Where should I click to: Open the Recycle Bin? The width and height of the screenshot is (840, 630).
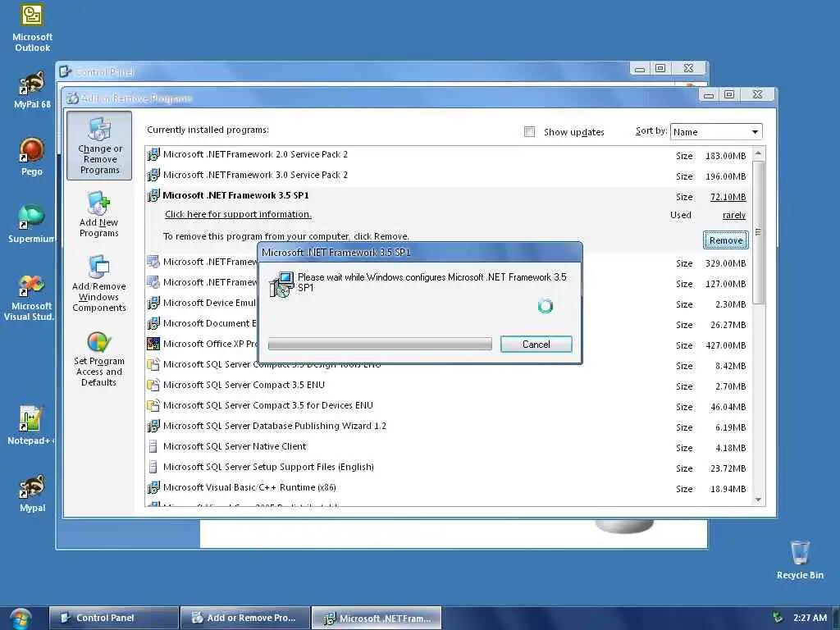tap(800, 559)
